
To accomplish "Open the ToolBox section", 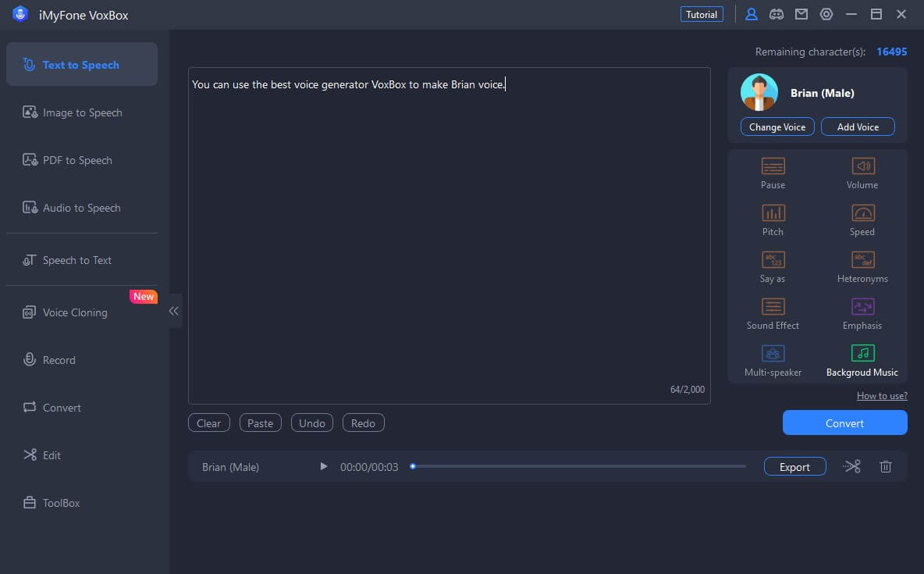I will [x=82, y=503].
